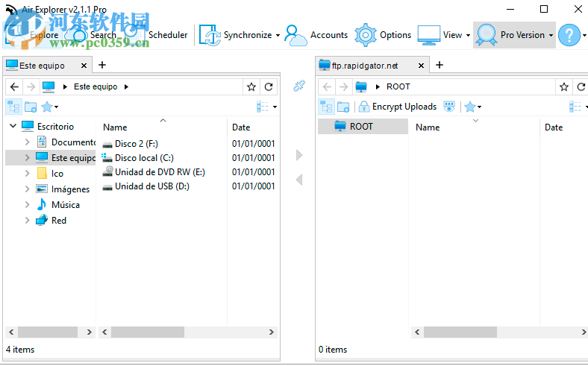Image resolution: width=588 pixels, height=366 pixels.
Task: Collapse the Escritorio tree node
Action: click(x=13, y=126)
